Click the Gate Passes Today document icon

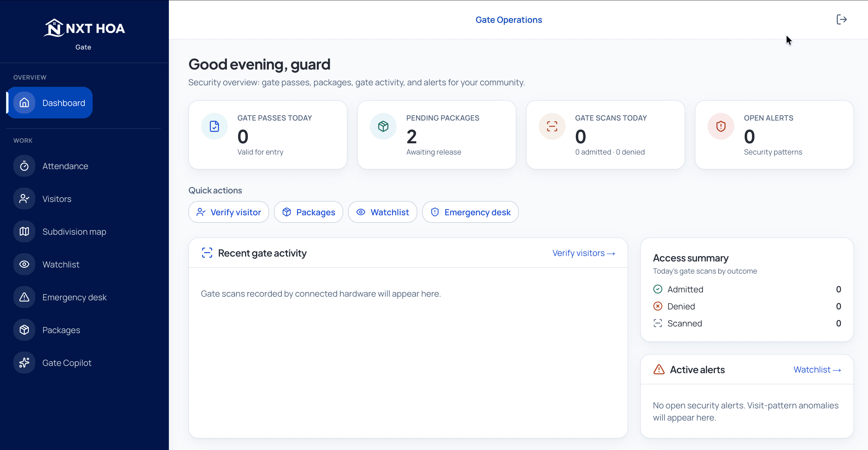pos(214,126)
